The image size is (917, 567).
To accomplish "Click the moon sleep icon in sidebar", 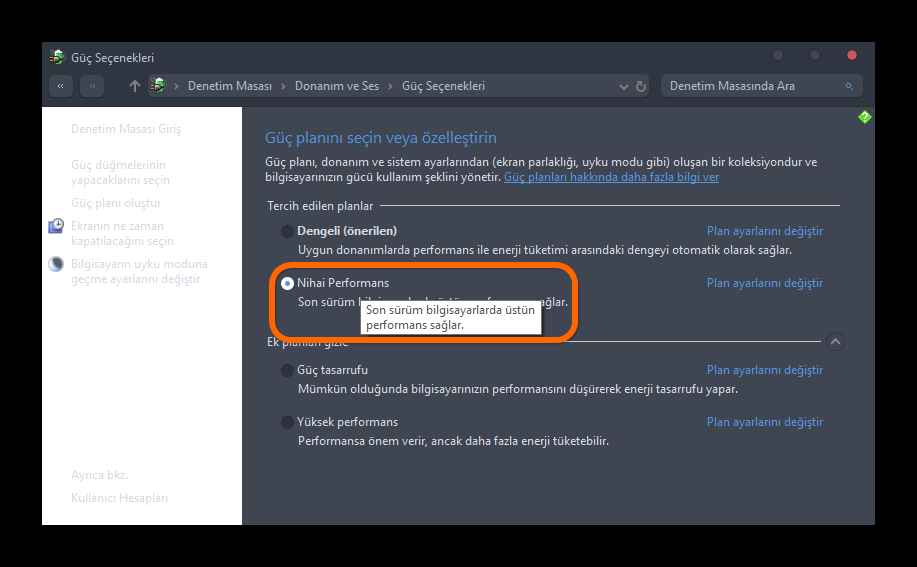I will tap(56, 264).
